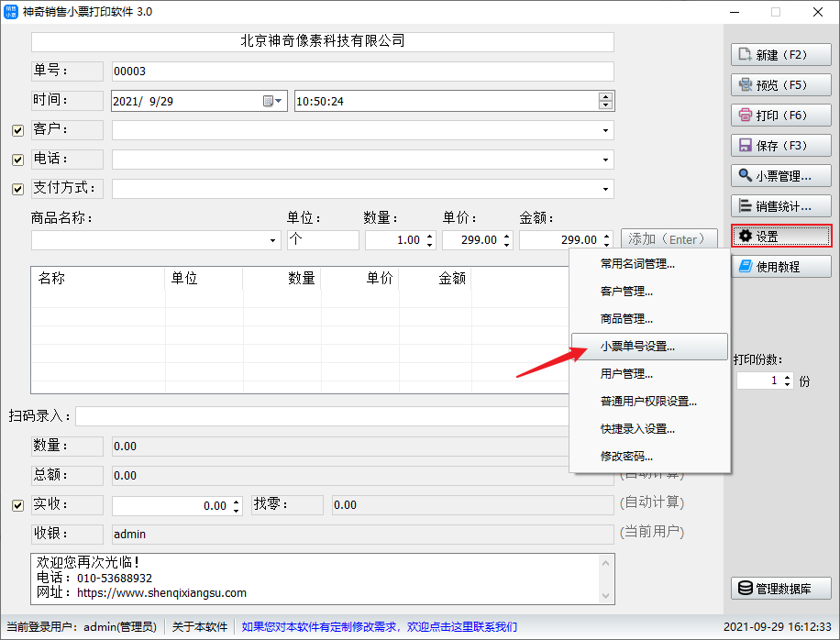
Task: Increase the print copies (打印份数) stepper
Action: [789, 376]
